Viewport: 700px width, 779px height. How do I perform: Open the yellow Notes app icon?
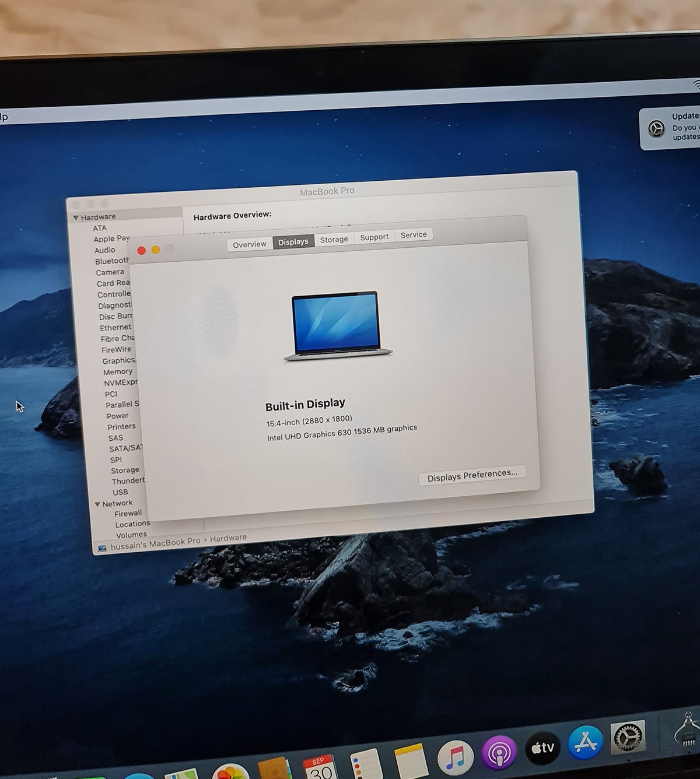(x=411, y=760)
